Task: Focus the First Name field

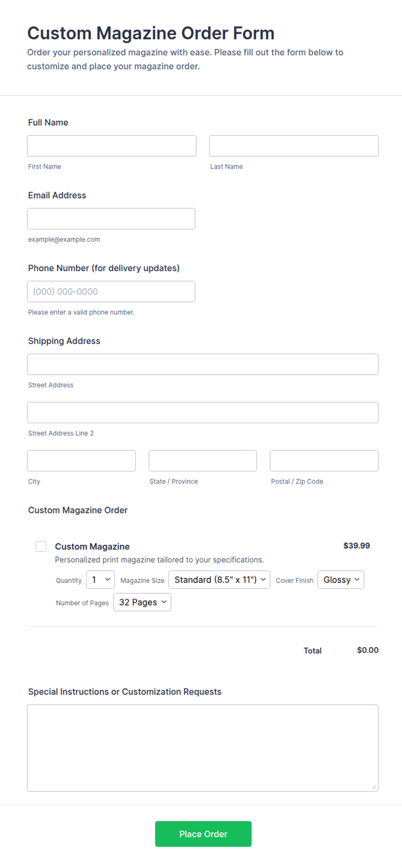Action: pos(112,146)
